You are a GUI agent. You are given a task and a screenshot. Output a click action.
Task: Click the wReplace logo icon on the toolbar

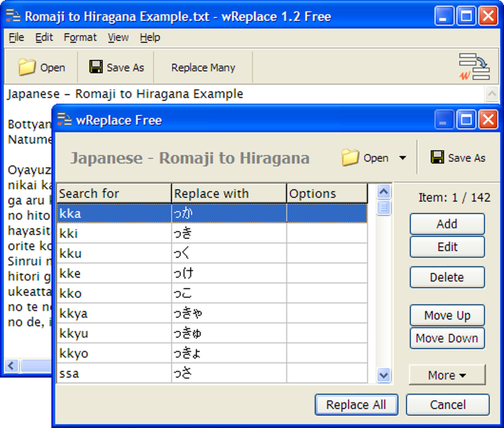click(x=474, y=67)
